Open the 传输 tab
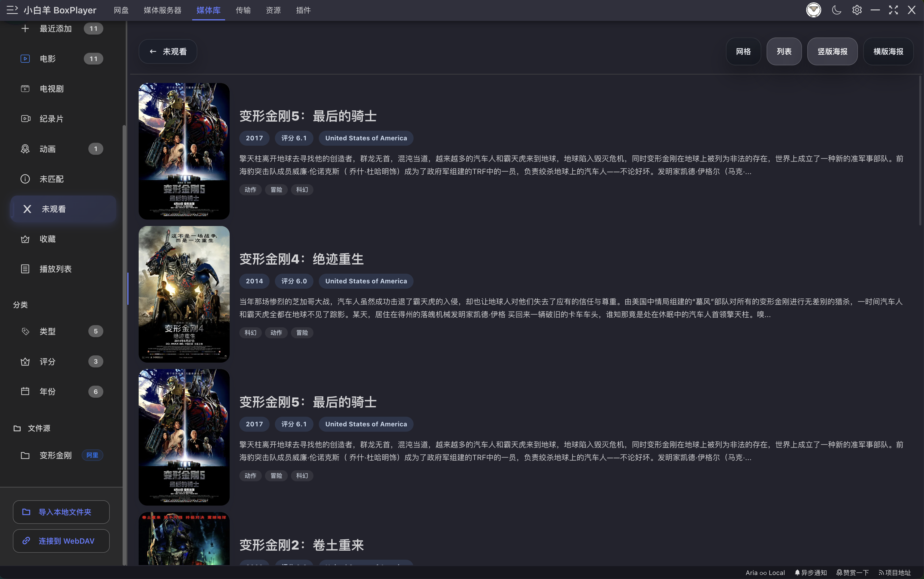Image resolution: width=924 pixels, height=579 pixels. [x=243, y=10]
